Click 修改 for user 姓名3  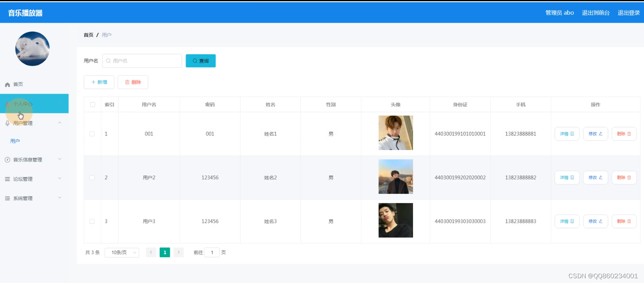[x=596, y=221]
